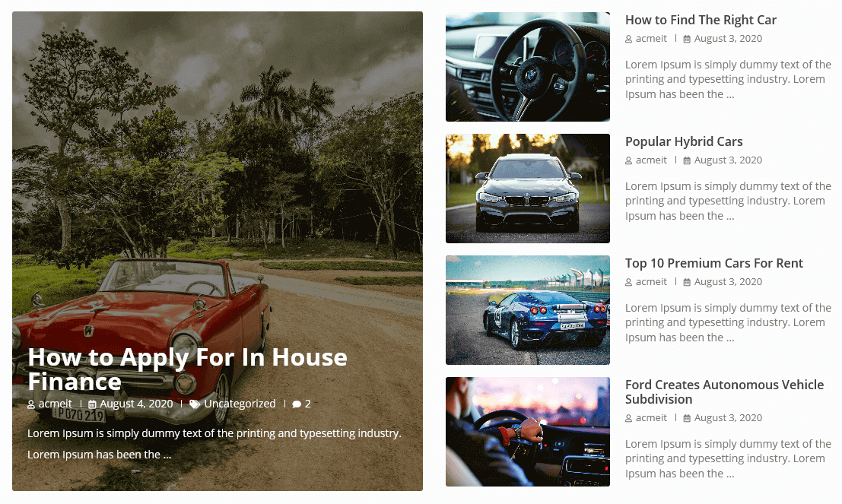Screen dimensions: 842x504
Task: Click the acmeit author link on the featured post
Action: [x=56, y=404]
